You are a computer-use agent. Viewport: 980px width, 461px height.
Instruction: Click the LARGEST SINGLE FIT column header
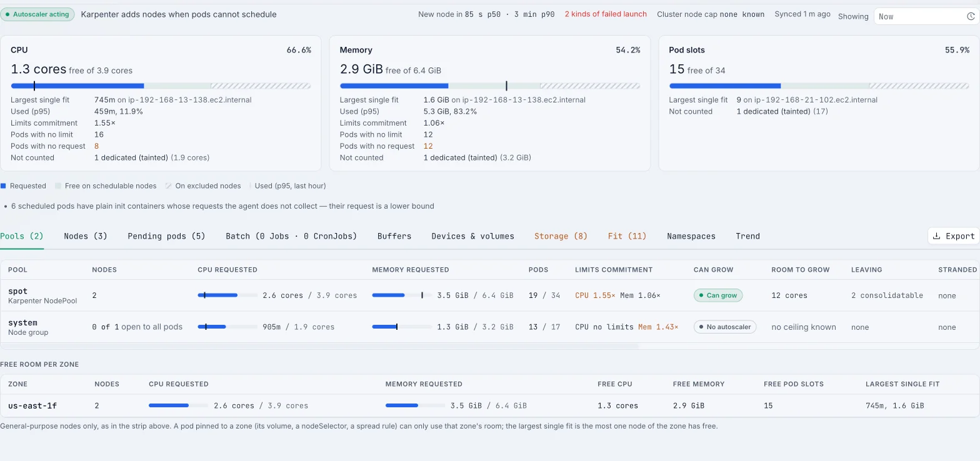click(902, 384)
